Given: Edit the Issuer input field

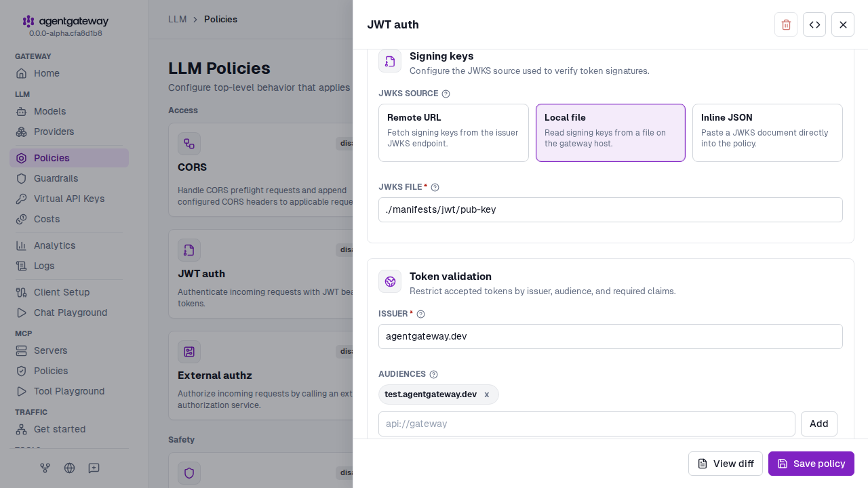Looking at the screenshot, I should (x=610, y=336).
